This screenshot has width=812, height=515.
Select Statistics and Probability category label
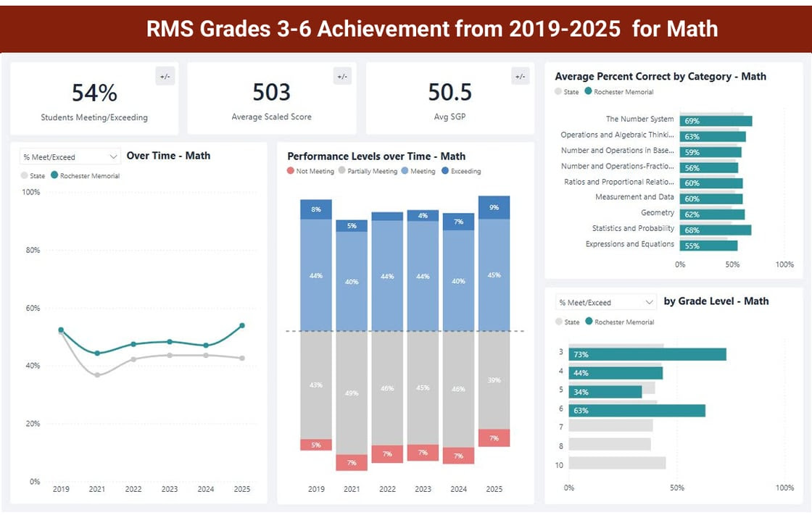633,228
